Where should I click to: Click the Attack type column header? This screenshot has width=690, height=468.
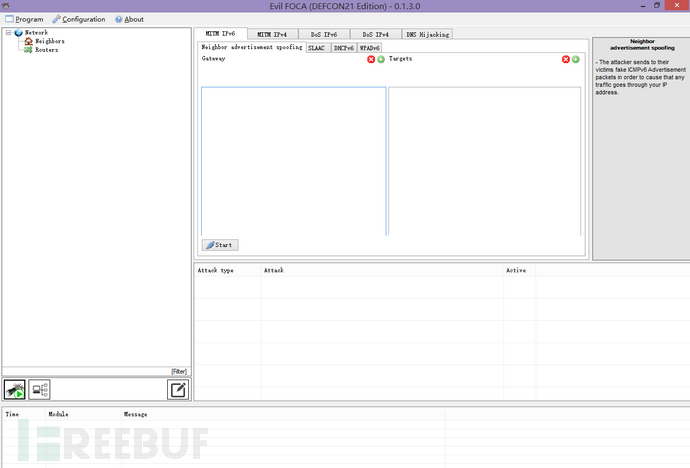[228, 271]
